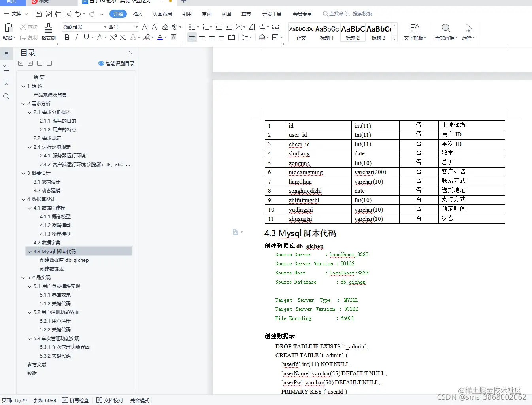Toggle Bold formatting
The width and height of the screenshot is (532, 405).
[67, 37]
